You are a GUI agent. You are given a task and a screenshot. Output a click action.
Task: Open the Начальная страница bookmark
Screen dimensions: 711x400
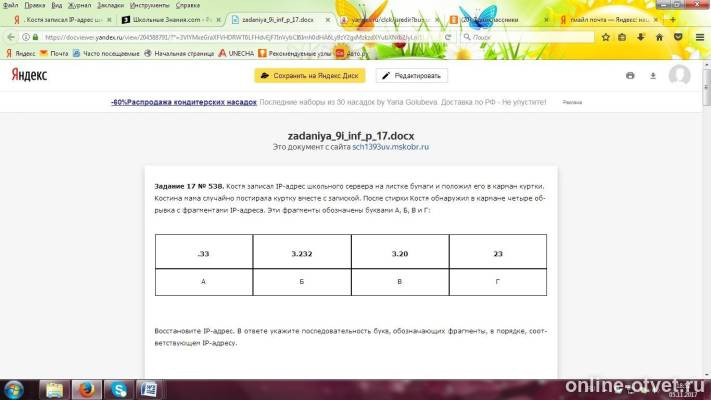click(179, 54)
